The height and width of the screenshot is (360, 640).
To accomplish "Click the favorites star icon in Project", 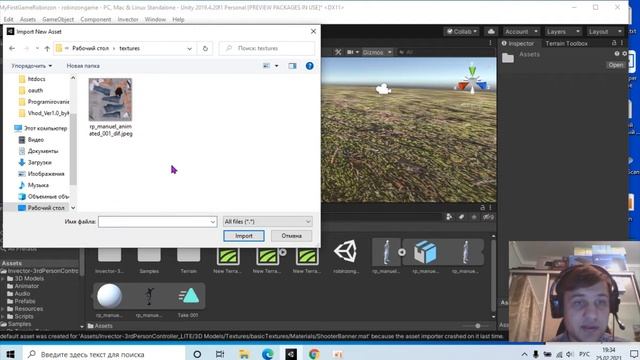I will click(x=474, y=217).
